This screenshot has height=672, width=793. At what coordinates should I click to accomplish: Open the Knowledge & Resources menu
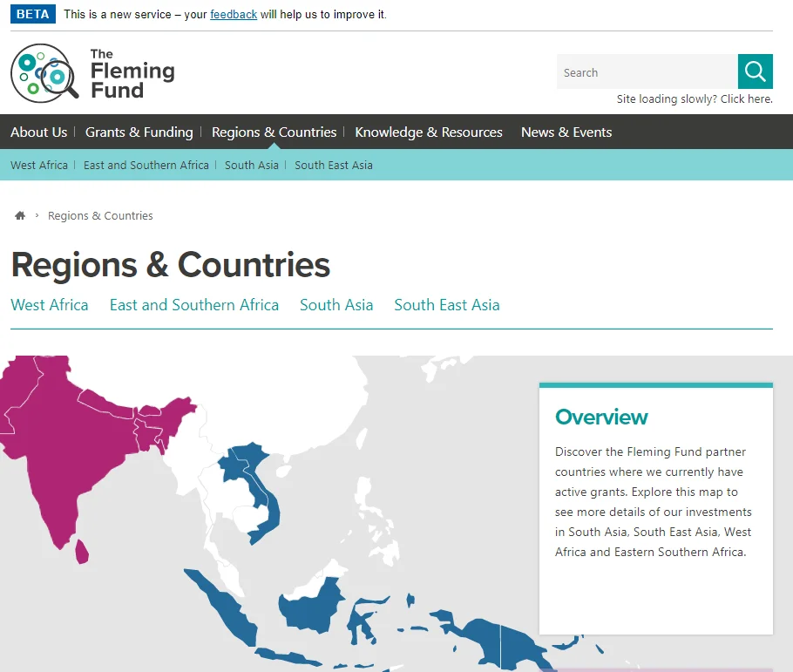point(428,132)
